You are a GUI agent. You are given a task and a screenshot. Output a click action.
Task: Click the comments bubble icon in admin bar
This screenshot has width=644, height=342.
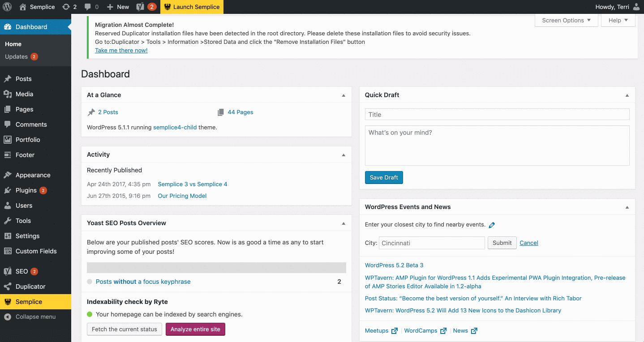click(x=88, y=7)
